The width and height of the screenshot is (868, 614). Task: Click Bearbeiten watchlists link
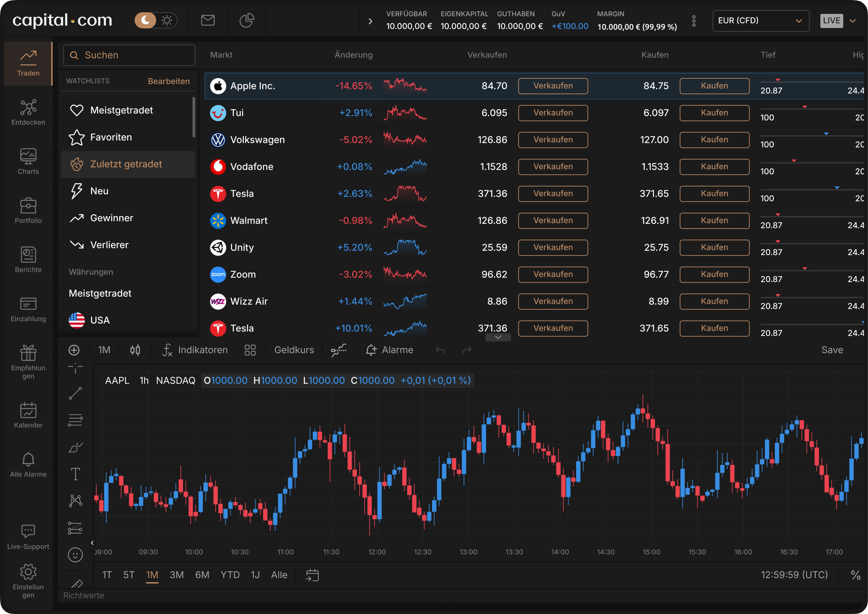(169, 81)
